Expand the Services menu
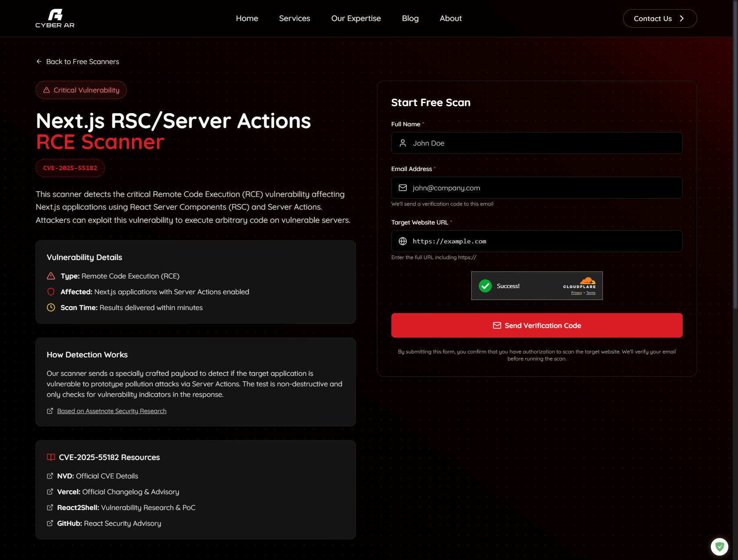 coord(294,18)
